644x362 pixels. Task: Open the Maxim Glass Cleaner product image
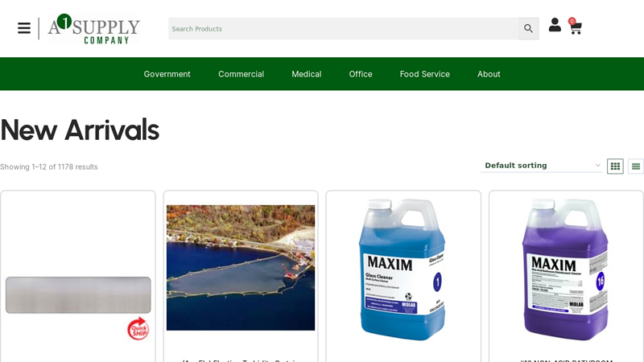(x=402, y=269)
